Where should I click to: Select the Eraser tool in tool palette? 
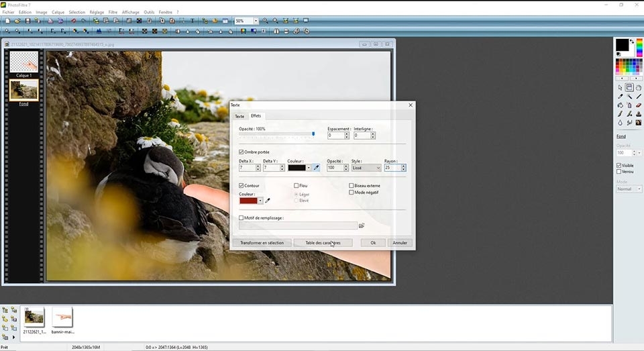[639, 105]
